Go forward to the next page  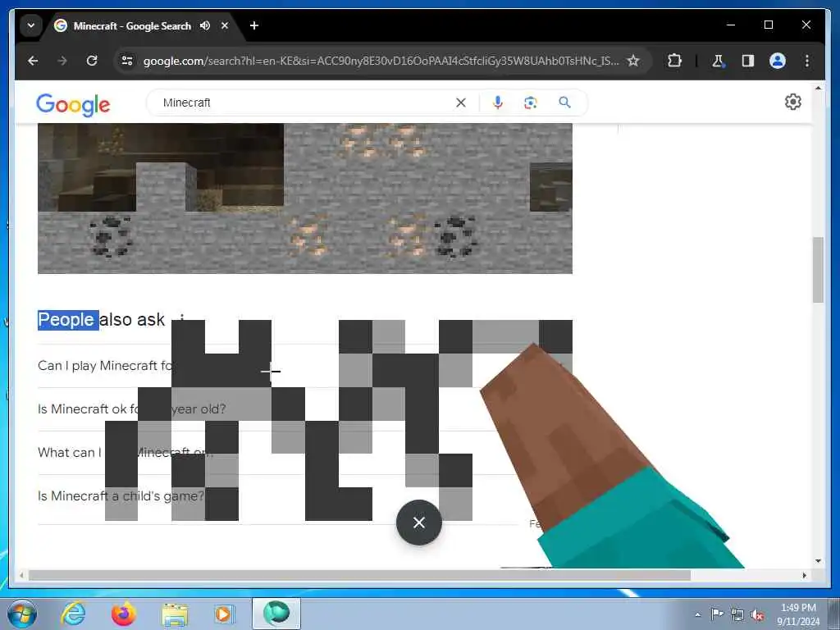62,61
